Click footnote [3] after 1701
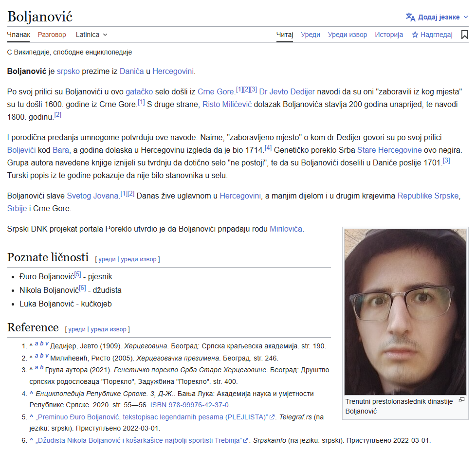The height and width of the screenshot is (451, 476). (x=446, y=161)
